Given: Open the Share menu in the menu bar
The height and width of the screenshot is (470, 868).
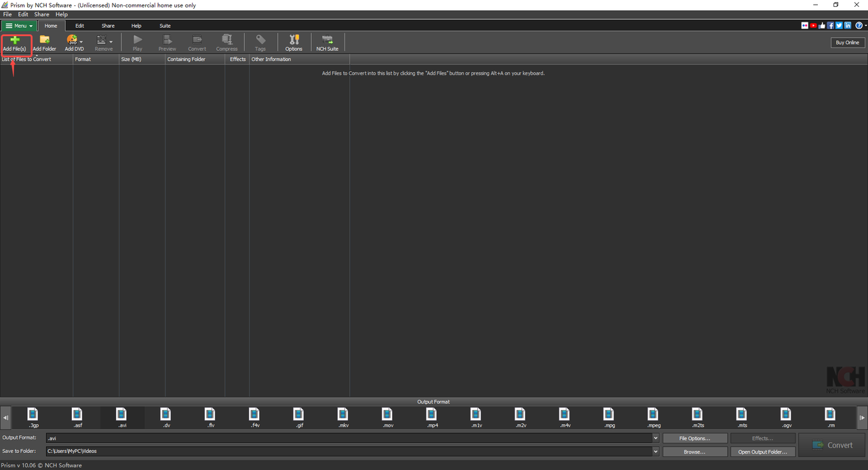Looking at the screenshot, I should (41, 14).
